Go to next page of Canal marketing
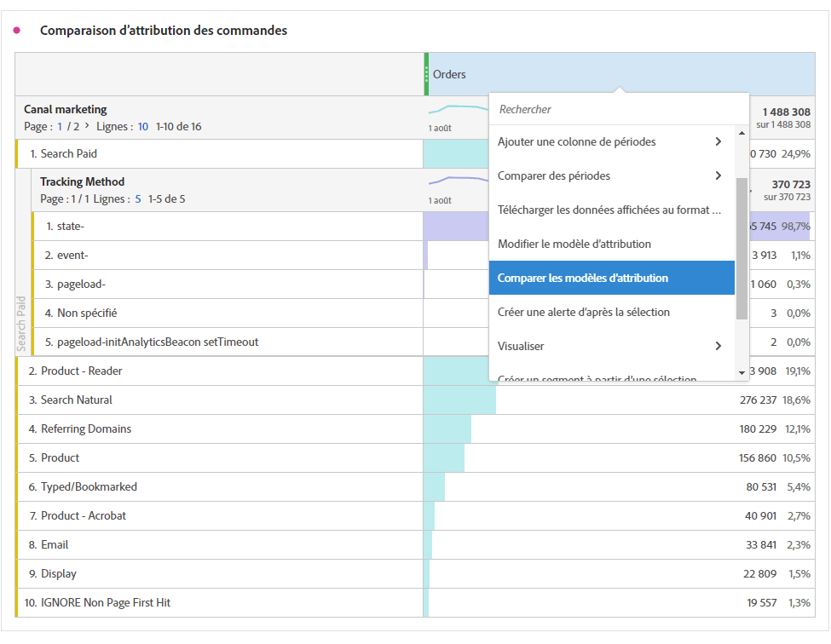This screenshot has width=831, height=644. pos(84,127)
